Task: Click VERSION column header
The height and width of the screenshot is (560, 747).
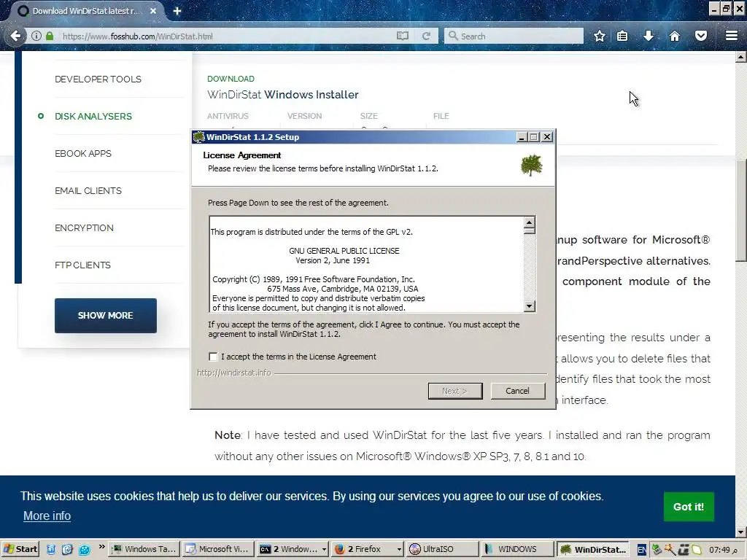Action: coord(304,116)
